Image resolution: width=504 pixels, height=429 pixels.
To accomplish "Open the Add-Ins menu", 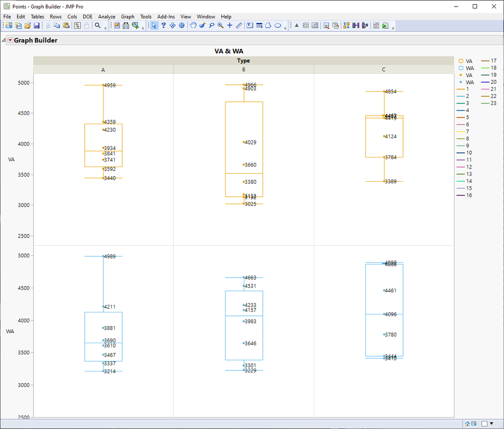I will pos(165,17).
